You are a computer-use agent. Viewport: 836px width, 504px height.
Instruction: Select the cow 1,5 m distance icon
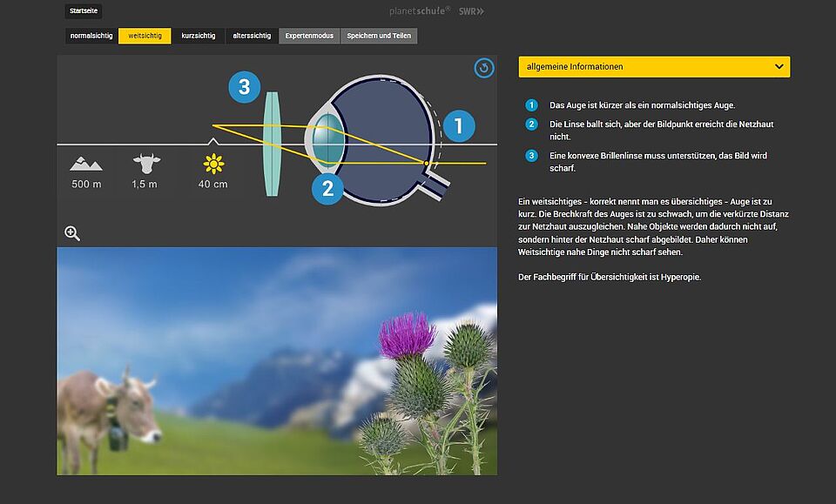click(x=146, y=164)
